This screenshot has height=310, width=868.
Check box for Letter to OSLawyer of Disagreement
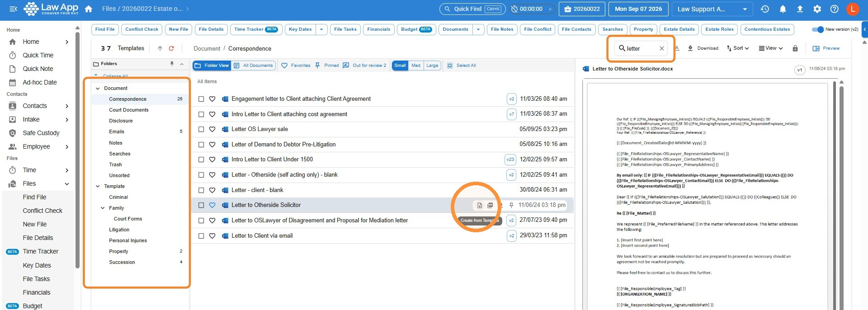tap(201, 221)
